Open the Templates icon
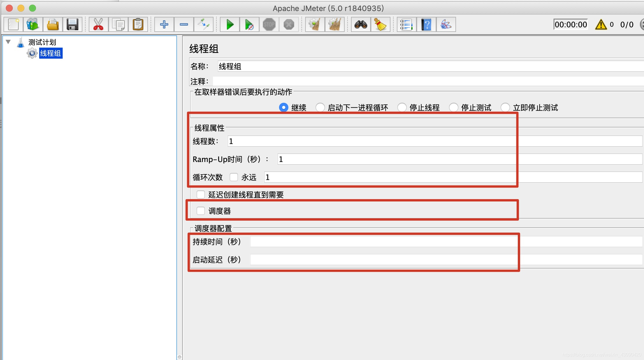Image resolution: width=644 pixels, height=360 pixels. pos(33,24)
